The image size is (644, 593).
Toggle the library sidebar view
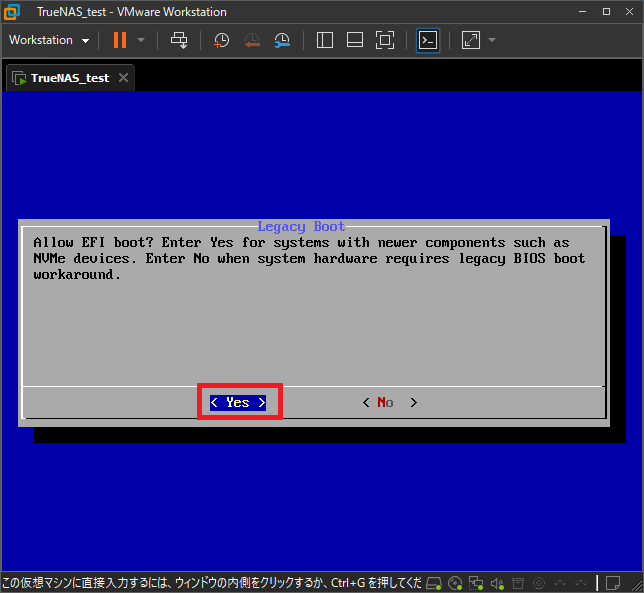coord(324,40)
